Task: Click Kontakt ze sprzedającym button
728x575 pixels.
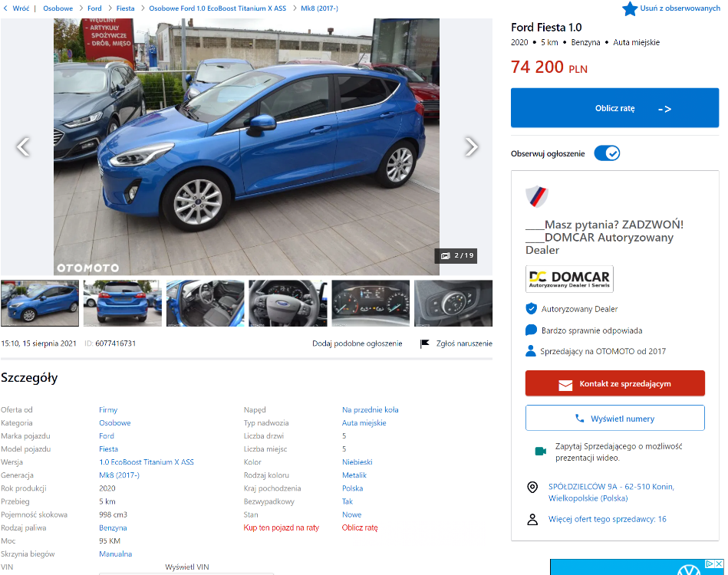Action: point(615,383)
